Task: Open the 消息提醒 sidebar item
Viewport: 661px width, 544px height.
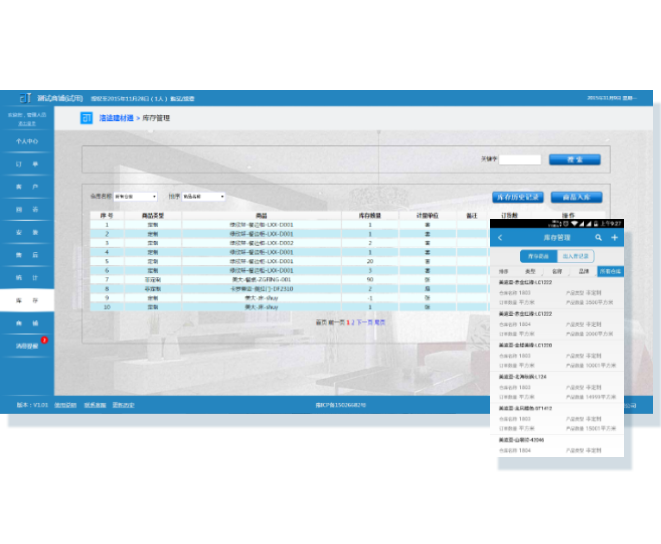Action: point(27,346)
